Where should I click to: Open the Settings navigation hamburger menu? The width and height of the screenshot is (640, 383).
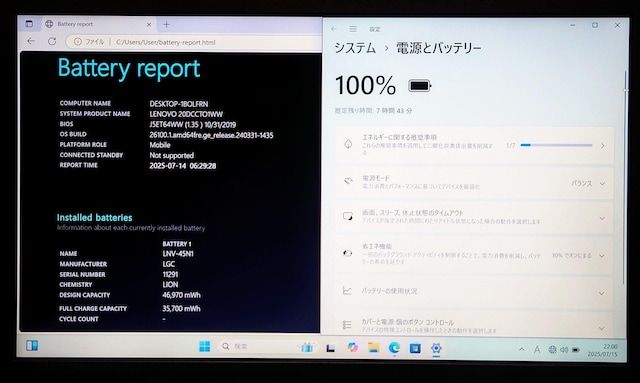click(x=353, y=29)
